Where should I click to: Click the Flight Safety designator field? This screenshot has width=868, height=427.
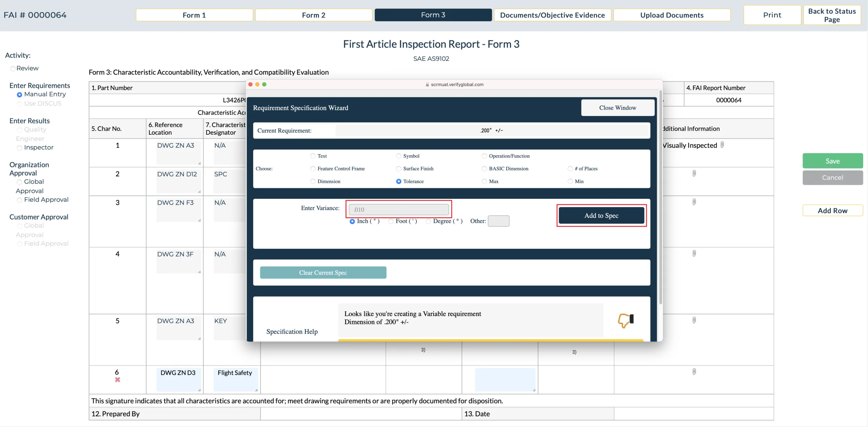(236, 379)
